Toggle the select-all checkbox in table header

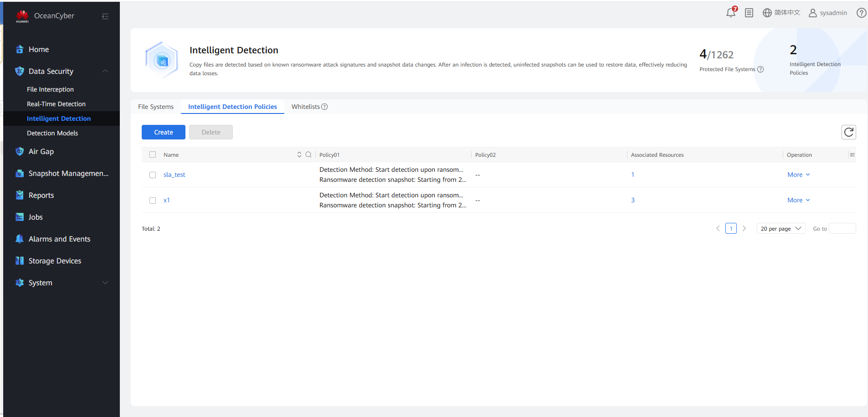pyautogui.click(x=153, y=154)
